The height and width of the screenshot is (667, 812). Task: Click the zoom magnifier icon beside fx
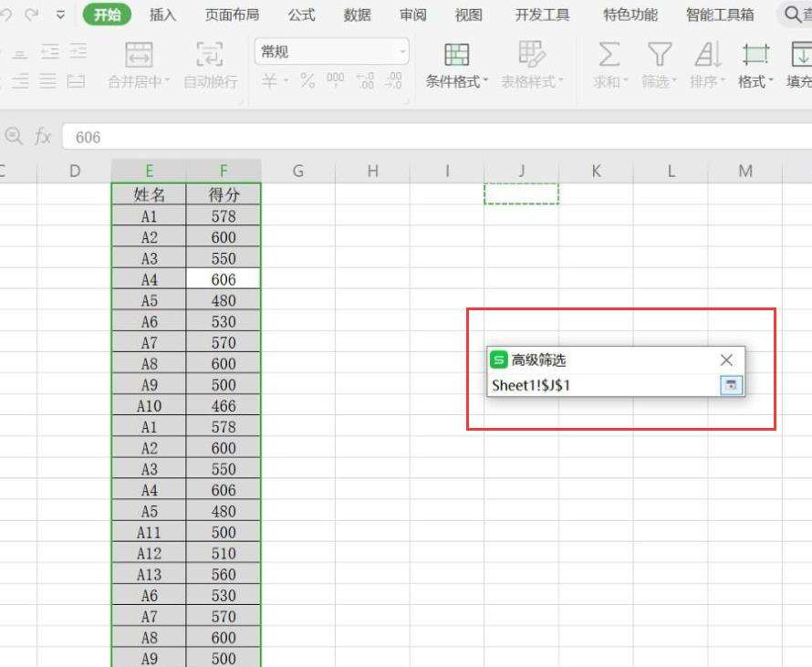coord(14,137)
